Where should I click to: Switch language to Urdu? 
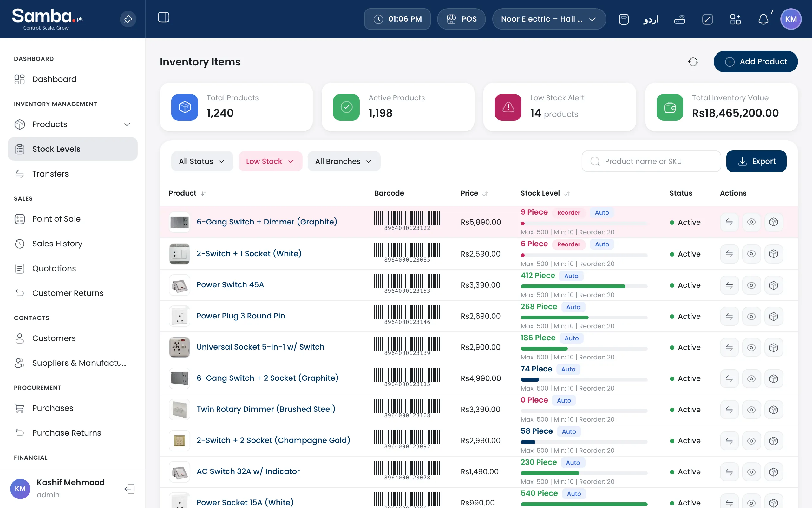[x=651, y=19]
